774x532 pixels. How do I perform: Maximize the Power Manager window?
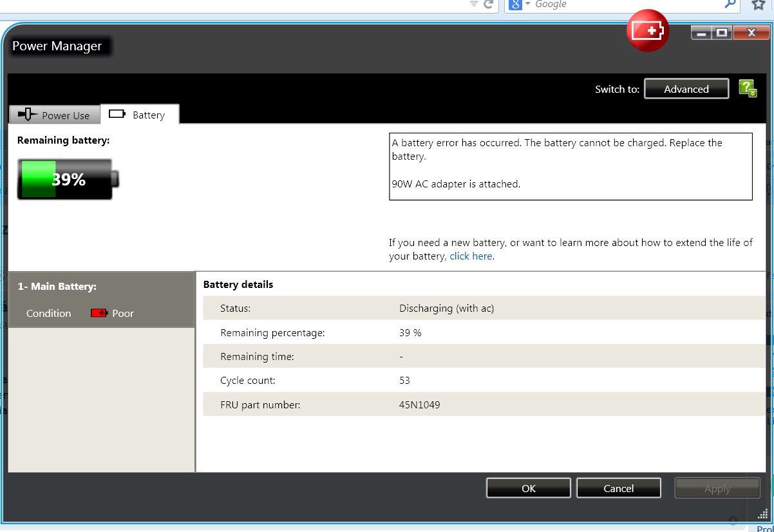coord(722,32)
